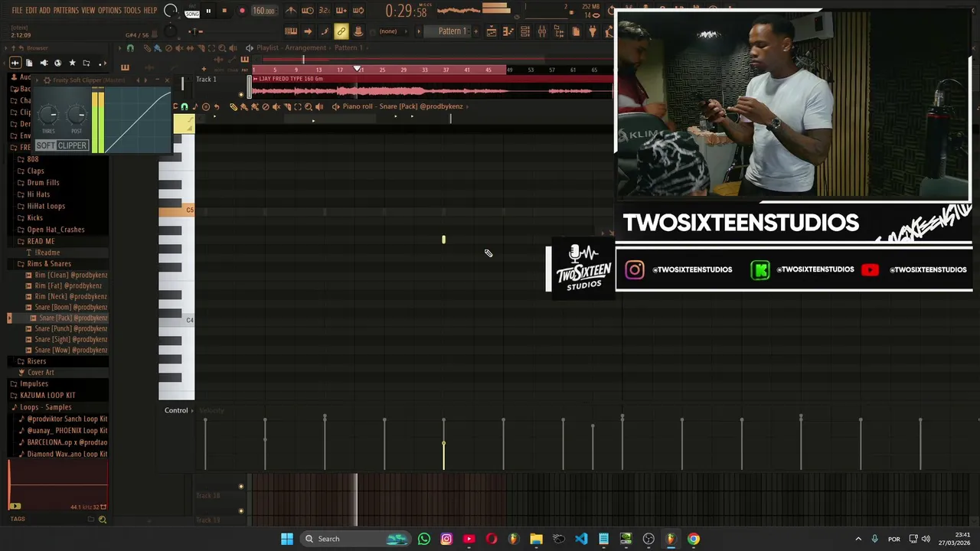Switch transport to PAT mode
The width and height of the screenshot is (980, 551).
coord(191,8)
